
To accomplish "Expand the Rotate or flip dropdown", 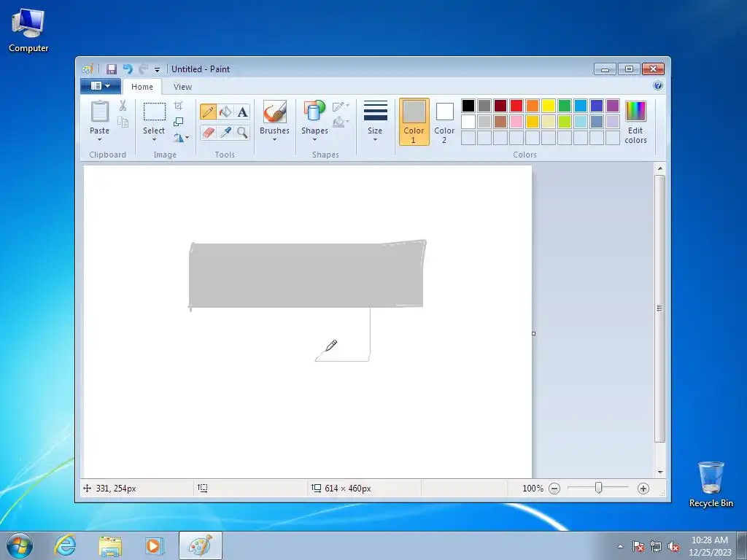I will pyautogui.click(x=181, y=138).
